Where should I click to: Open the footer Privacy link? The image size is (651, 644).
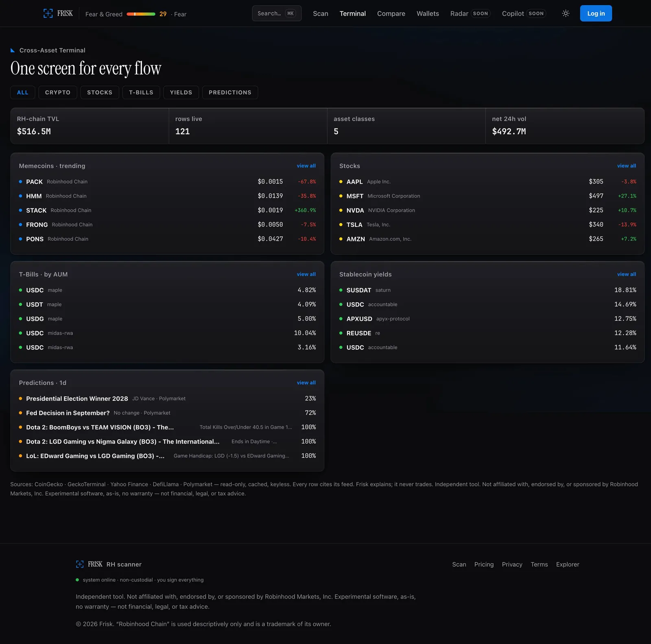click(x=512, y=564)
